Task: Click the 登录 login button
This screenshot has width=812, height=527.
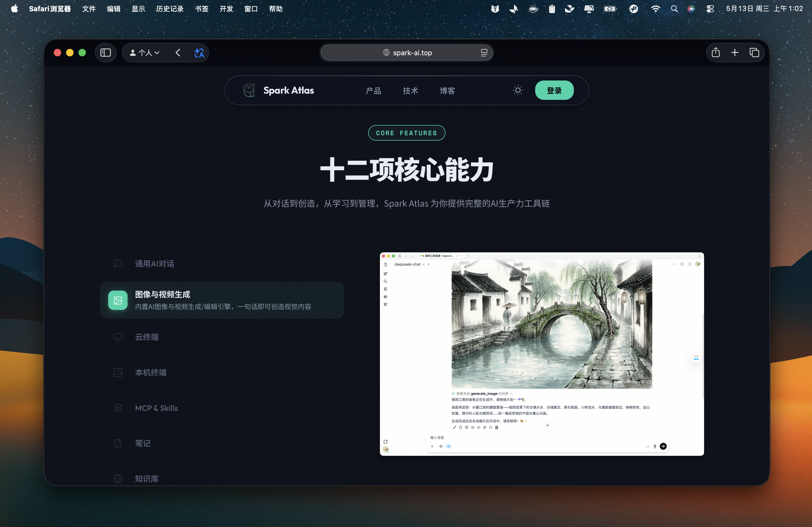Action: click(554, 90)
